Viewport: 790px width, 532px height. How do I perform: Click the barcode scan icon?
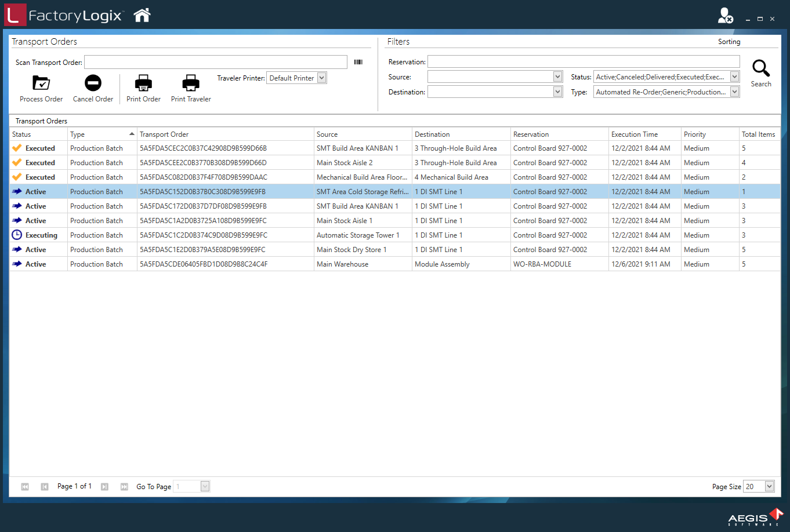coord(358,62)
